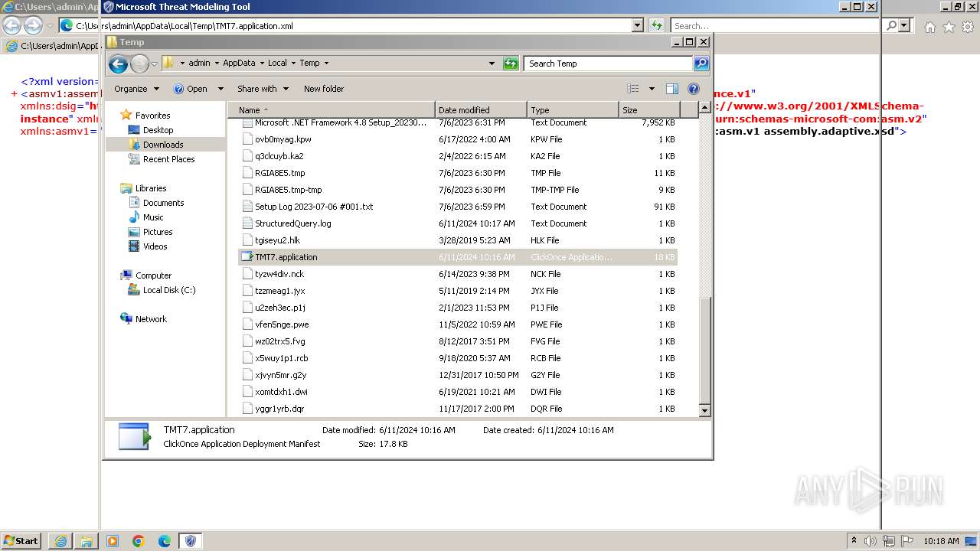The image size is (980, 551).
Task: Select the StructuredQuery.log file
Action: point(458,223)
